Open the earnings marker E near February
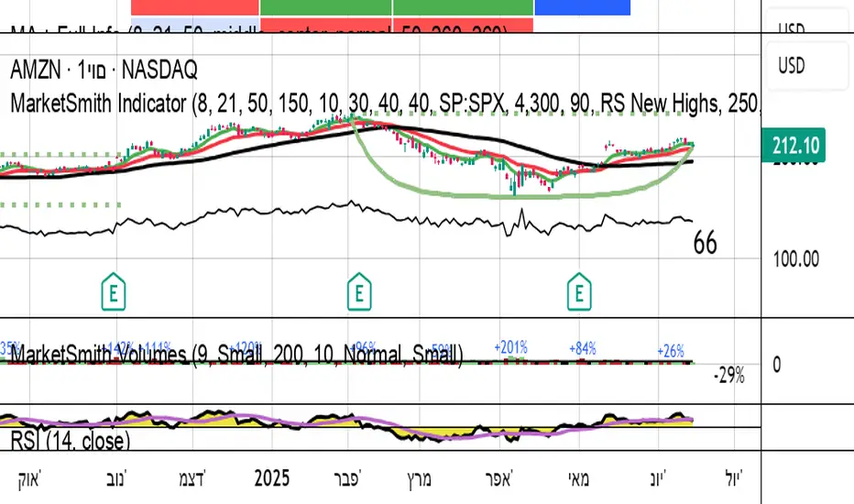This screenshot has width=854, height=504. click(359, 292)
